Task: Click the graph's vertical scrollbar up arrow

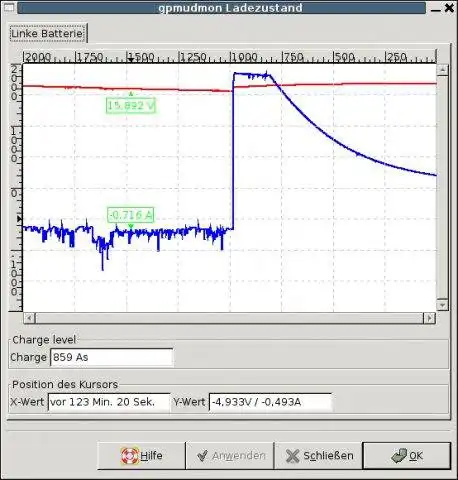Action: point(442,70)
